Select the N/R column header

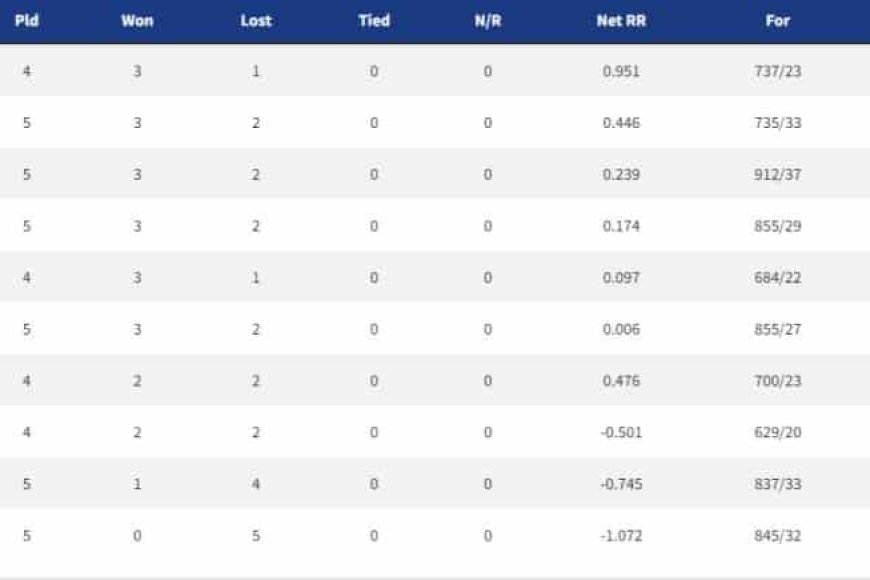click(488, 21)
